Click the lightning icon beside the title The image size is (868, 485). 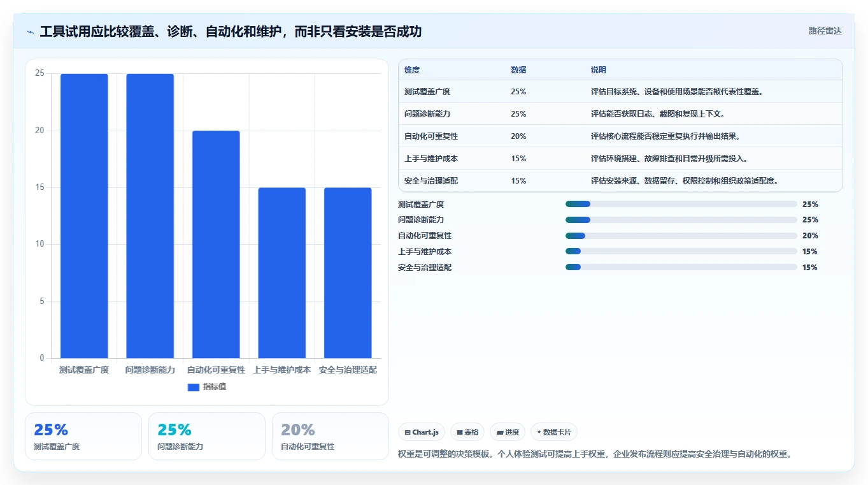(31, 32)
